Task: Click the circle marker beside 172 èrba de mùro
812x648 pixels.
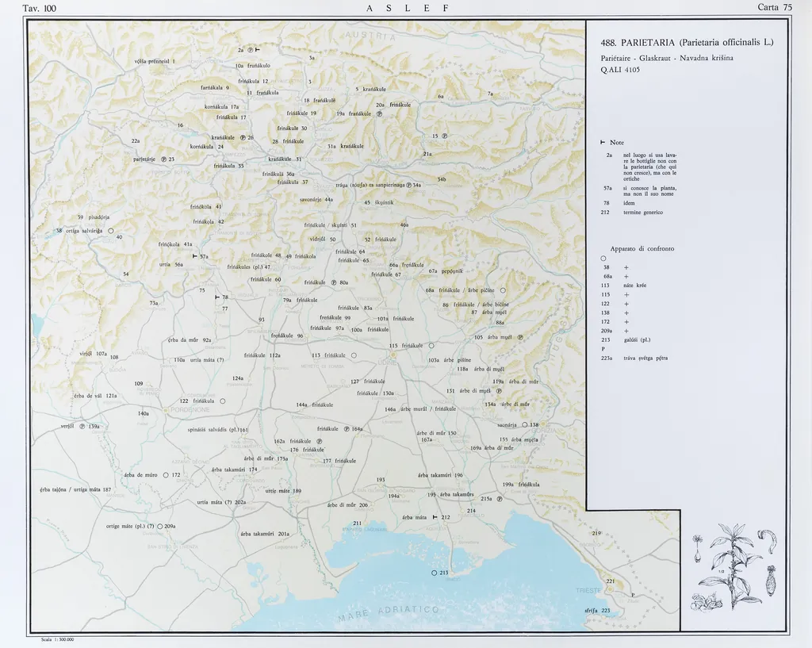Action: (166, 475)
